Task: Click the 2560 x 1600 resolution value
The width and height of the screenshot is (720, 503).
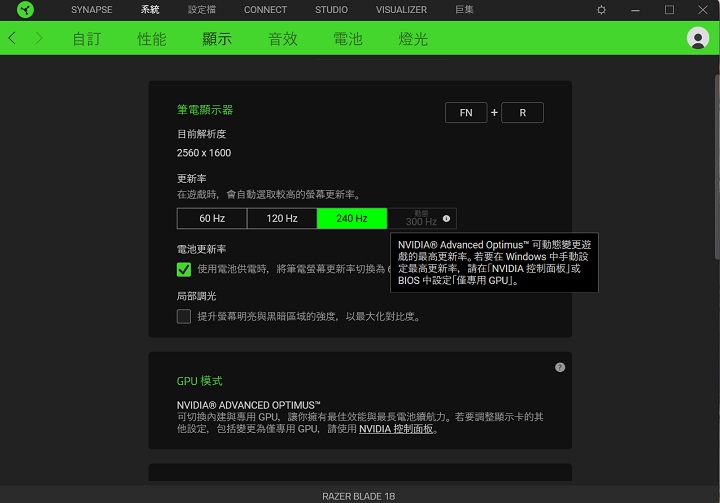Action: (x=204, y=153)
